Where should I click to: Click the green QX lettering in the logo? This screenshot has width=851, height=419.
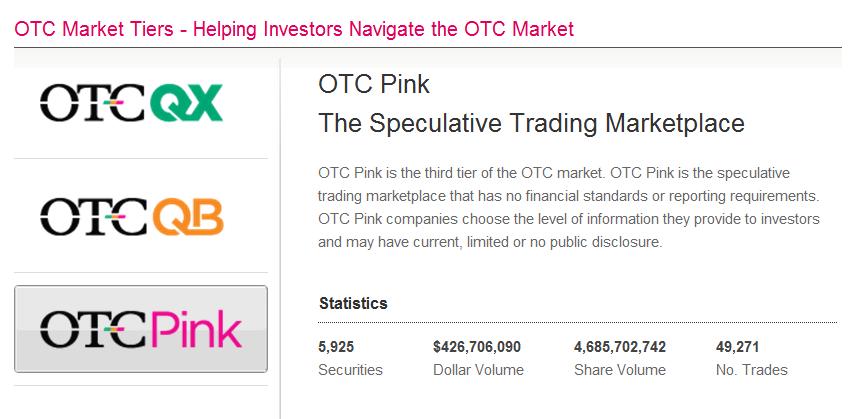pos(186,102)
